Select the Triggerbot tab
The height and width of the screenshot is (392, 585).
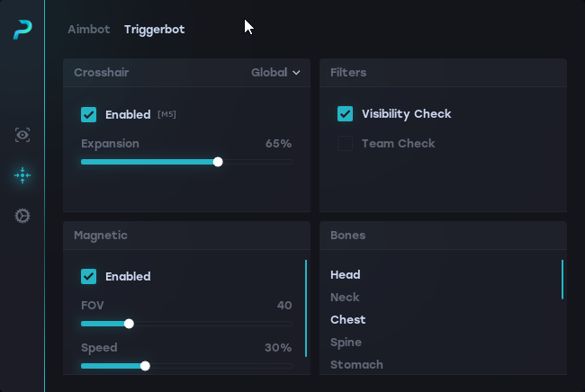pyautogui.click(x=154, y=29)
